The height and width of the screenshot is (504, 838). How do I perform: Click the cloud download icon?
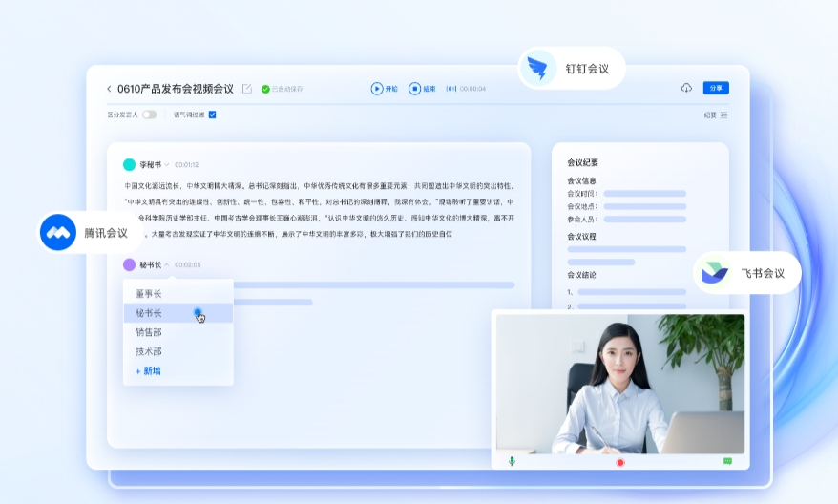coord(686,88)
